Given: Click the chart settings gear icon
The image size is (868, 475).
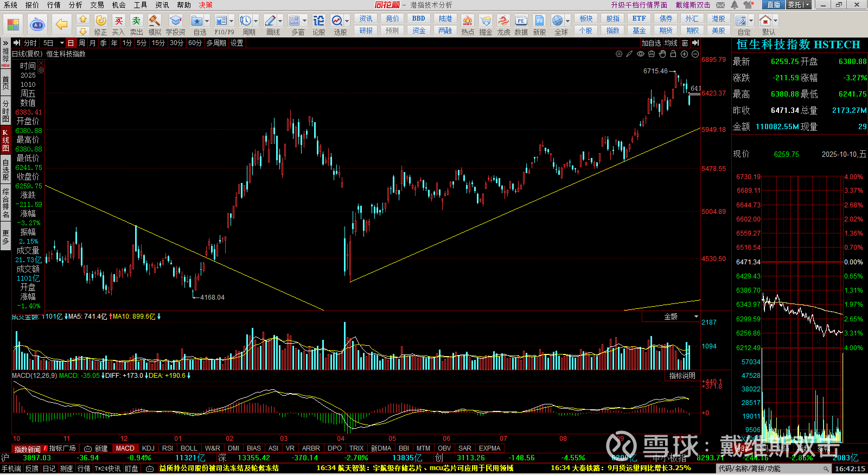Looking at the screenshot, I should click(x=619, y=54).
